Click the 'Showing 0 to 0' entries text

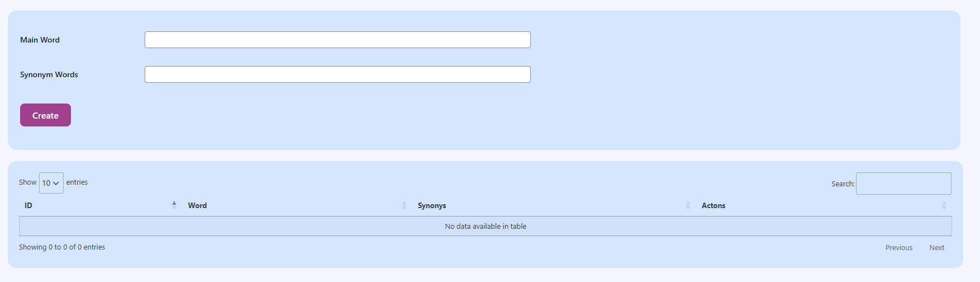pos(62,247)
